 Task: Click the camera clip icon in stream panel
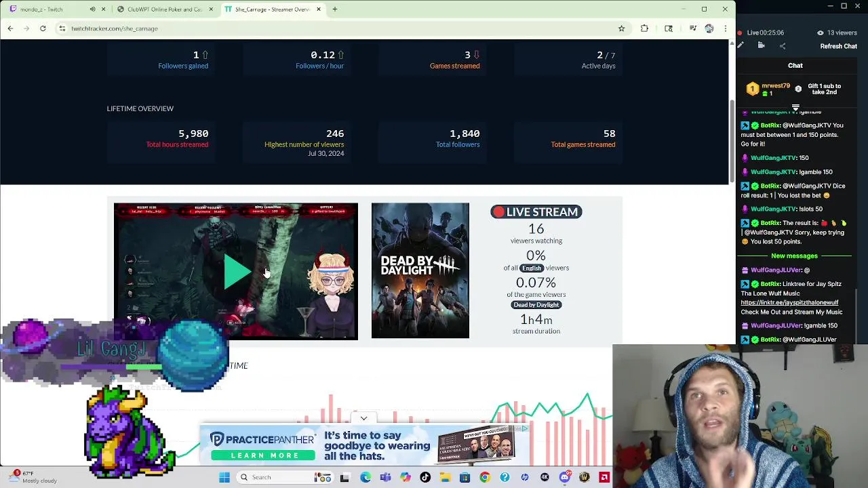[x=761, y=46]
